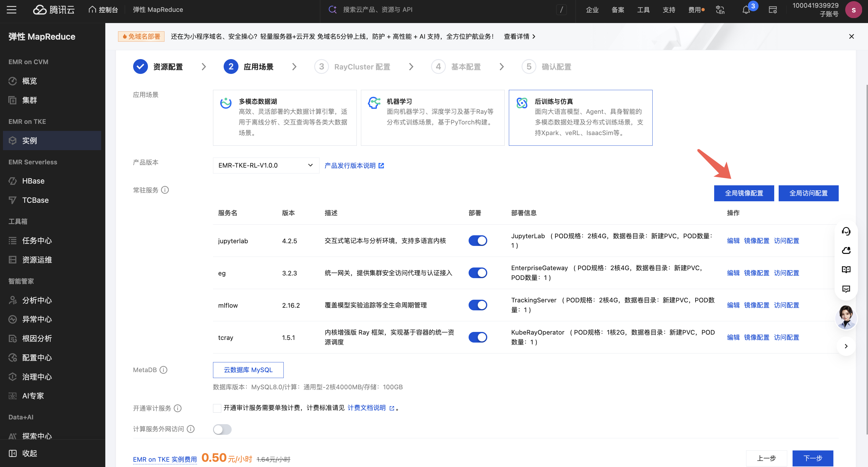Click the 计算服务外网访问 info icon
Viewport: 868px width, 467px height.
tap(191, 429)
